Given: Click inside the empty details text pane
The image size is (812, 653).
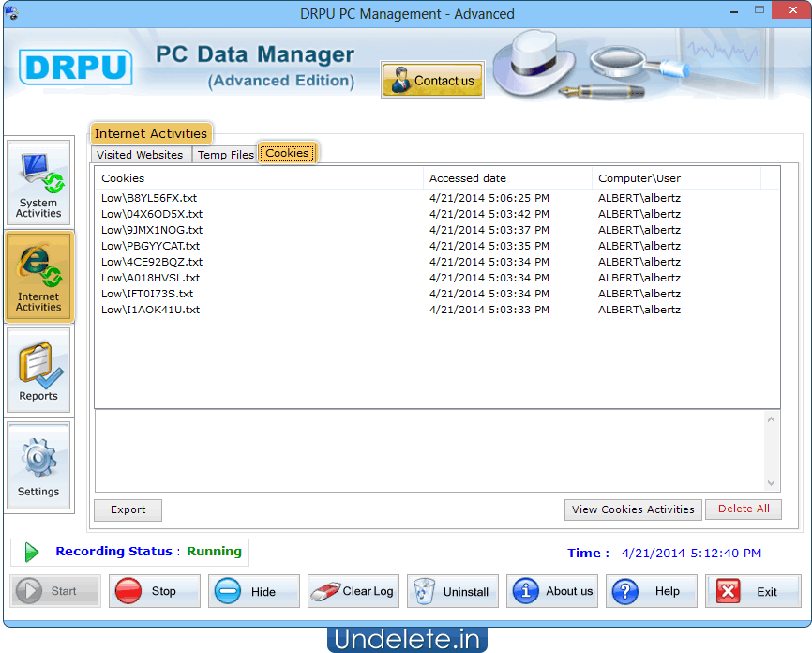Looking at the screenshot, I should (x=429, y=451).
